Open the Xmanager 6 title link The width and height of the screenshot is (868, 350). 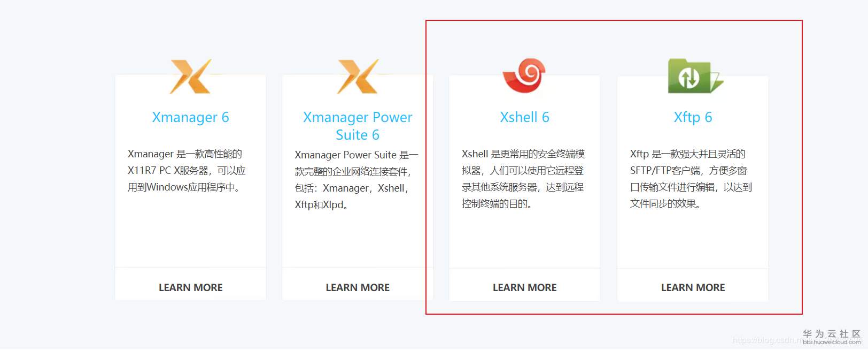pos(190,117)
